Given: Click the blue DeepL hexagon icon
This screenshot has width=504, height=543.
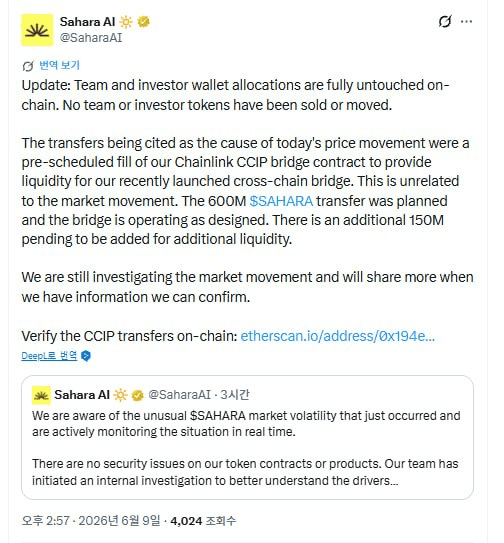Looking at the screenshot, I should coord(86,356).
